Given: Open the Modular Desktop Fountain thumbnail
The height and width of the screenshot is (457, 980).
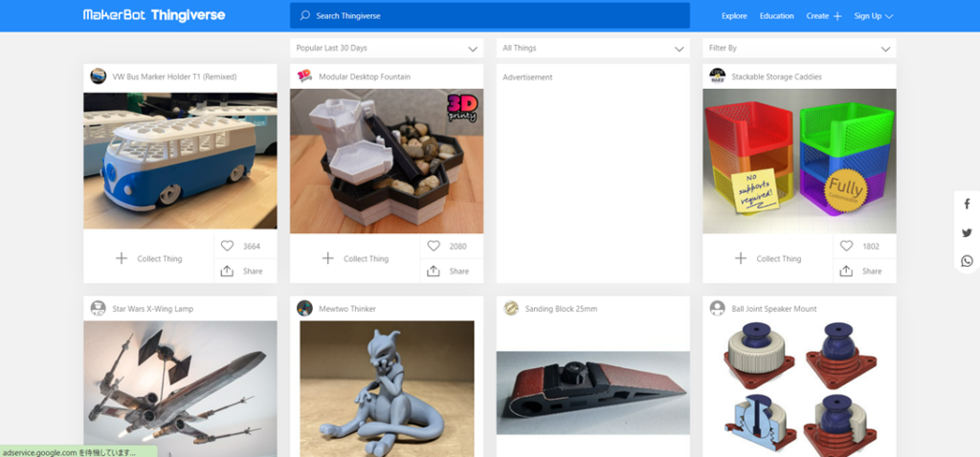Looking at the screenshot, I should click(x=387, y=161).
